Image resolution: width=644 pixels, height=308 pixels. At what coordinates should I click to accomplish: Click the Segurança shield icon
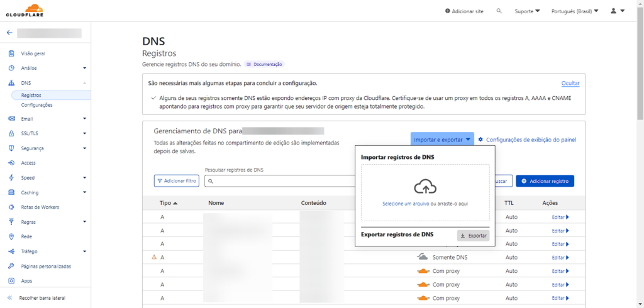tap(11, 148)
